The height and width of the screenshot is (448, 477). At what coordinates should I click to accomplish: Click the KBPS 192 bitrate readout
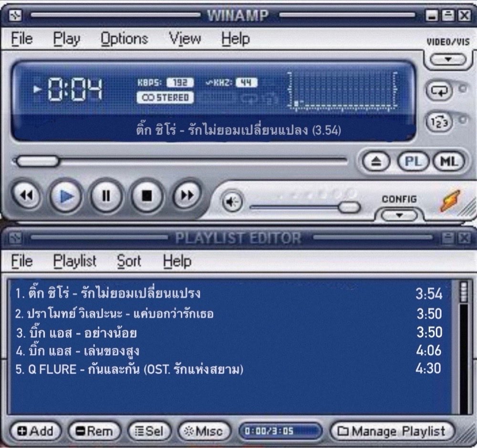(x=166, y=82)
